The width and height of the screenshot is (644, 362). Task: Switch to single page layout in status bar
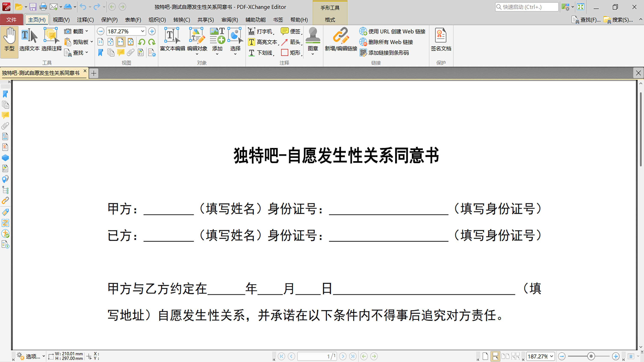pos(485,356)
